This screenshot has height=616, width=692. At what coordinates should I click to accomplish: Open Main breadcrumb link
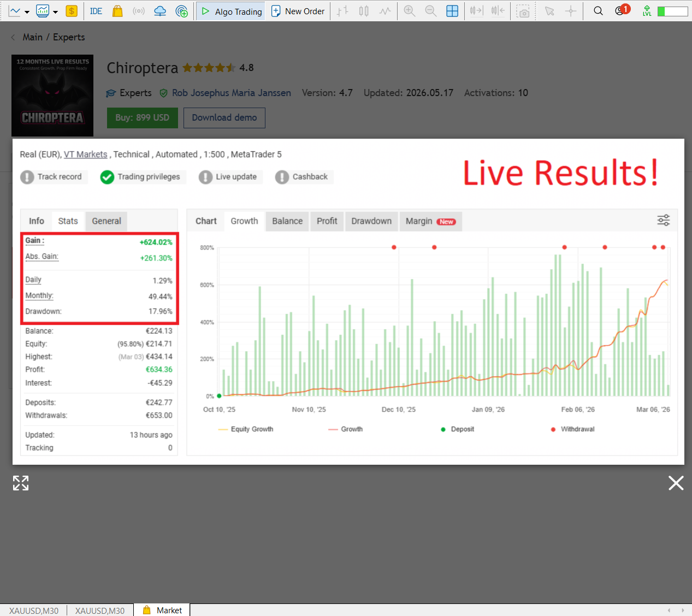pyautogui.click(x=32, y=37)
